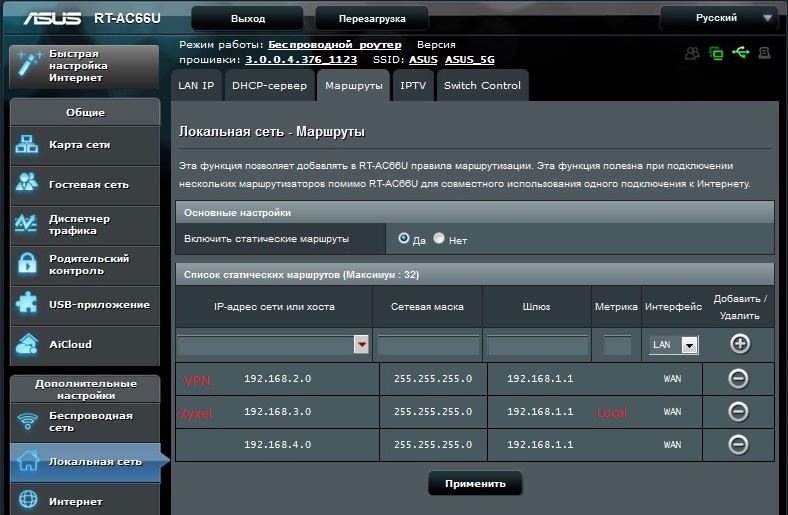Click the Применить apply button
This screenshot has width=788, height=515.
(475, 483)
